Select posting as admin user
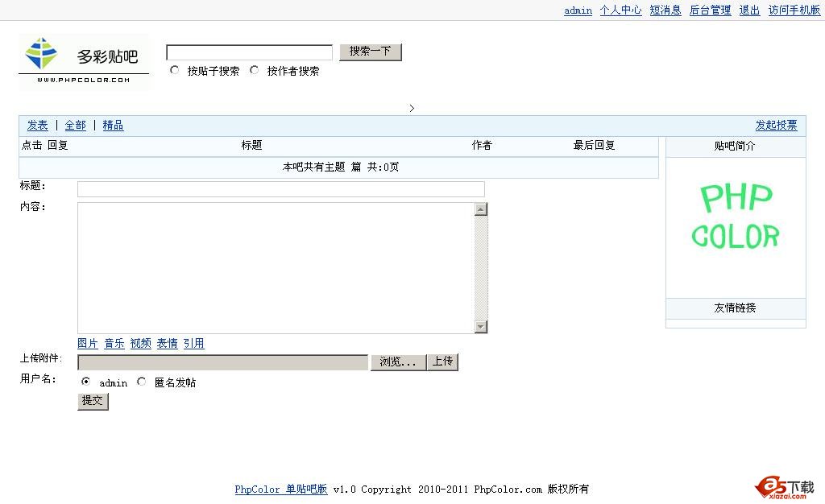 point(85,382)
